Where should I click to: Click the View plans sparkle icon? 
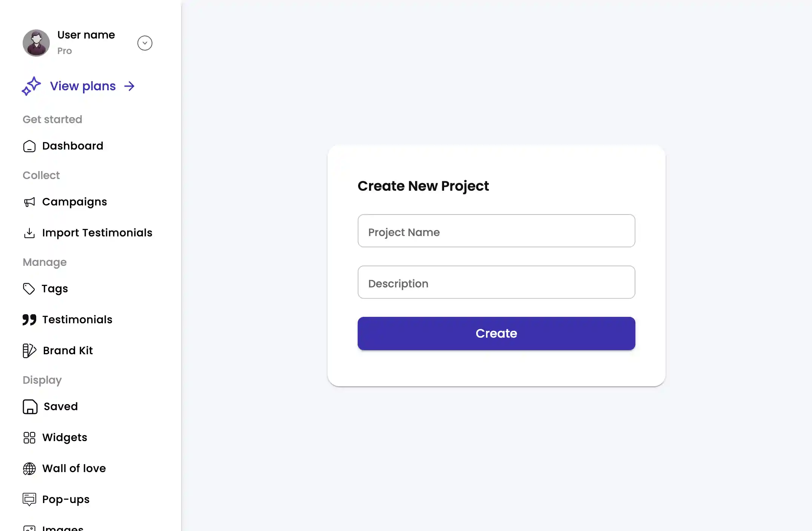[x=32, y=86]
